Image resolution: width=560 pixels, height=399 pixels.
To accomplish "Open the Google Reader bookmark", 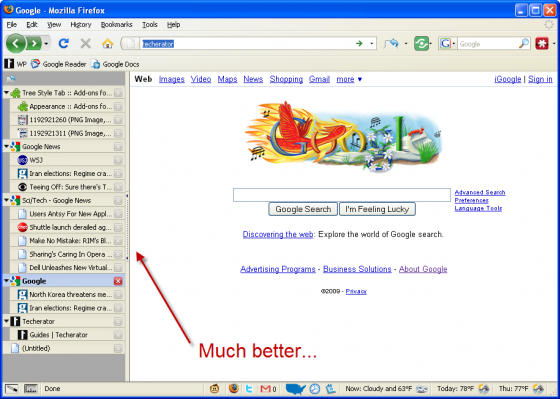I will (59, 64).
